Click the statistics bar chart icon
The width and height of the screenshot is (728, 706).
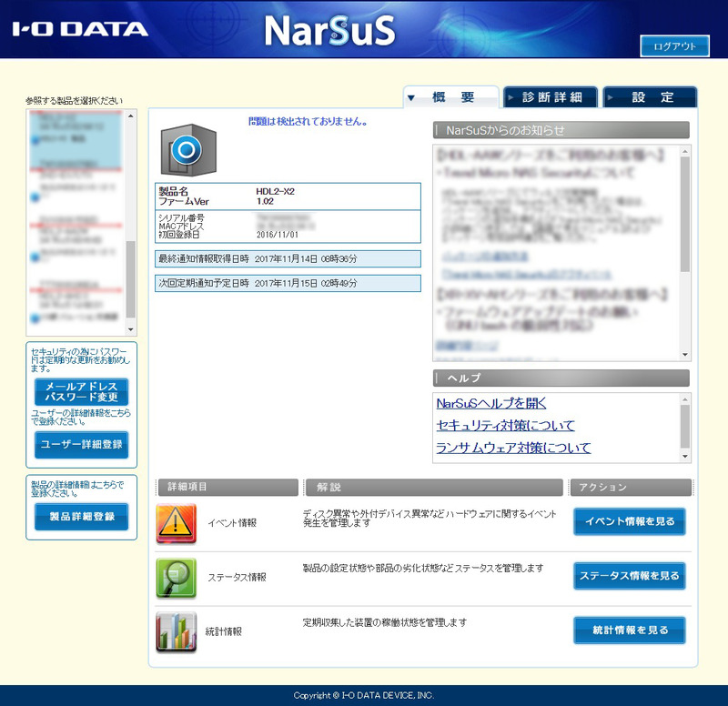tap(176, 632)
